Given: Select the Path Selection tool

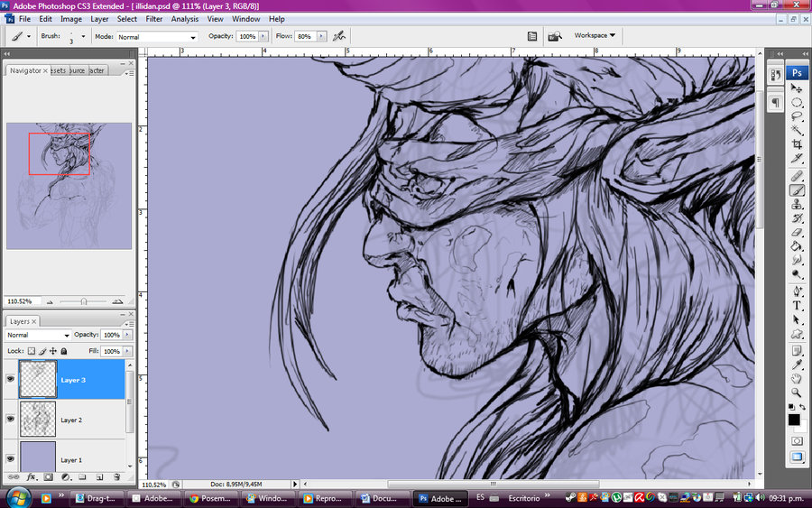Looking at the screenshot, I should click(x=797, y=319).
